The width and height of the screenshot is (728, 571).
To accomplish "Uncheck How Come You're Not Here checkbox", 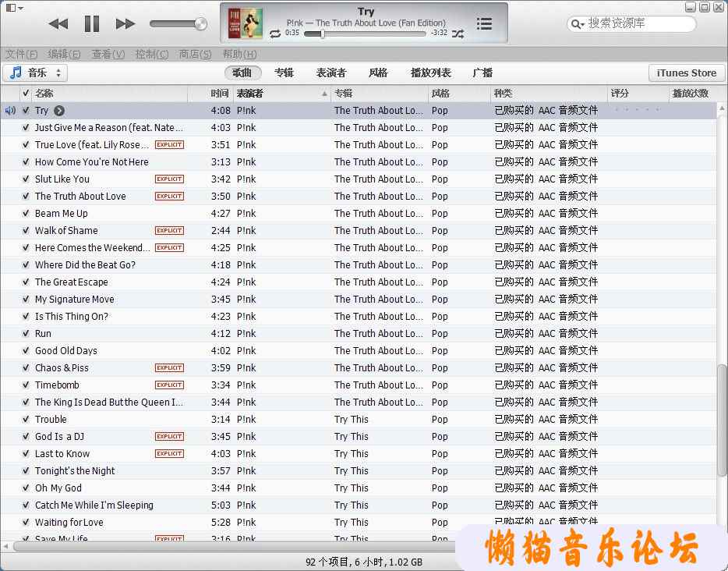I will pos(26,161).
